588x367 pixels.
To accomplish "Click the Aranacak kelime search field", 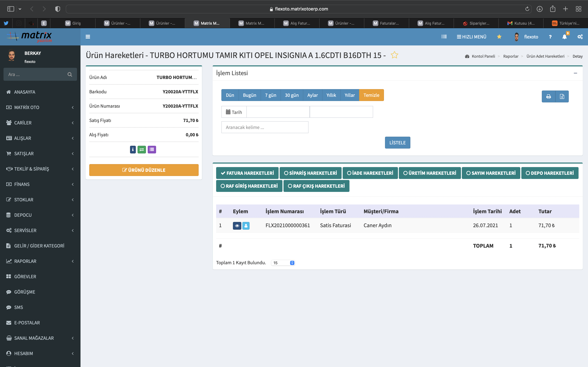I will 265,127.
